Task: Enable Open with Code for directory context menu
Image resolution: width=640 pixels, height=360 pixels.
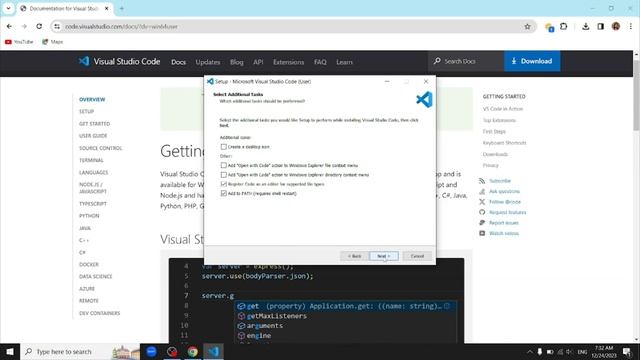Action: pyautogui.click(x=224, y=175)
